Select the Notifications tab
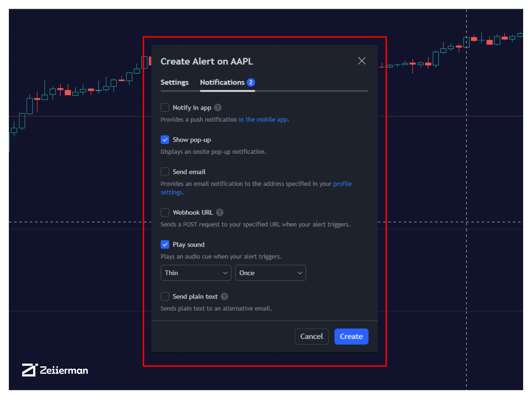Viewport: 532px width, 399px height. pyautogui.click(x=222, y=82)
